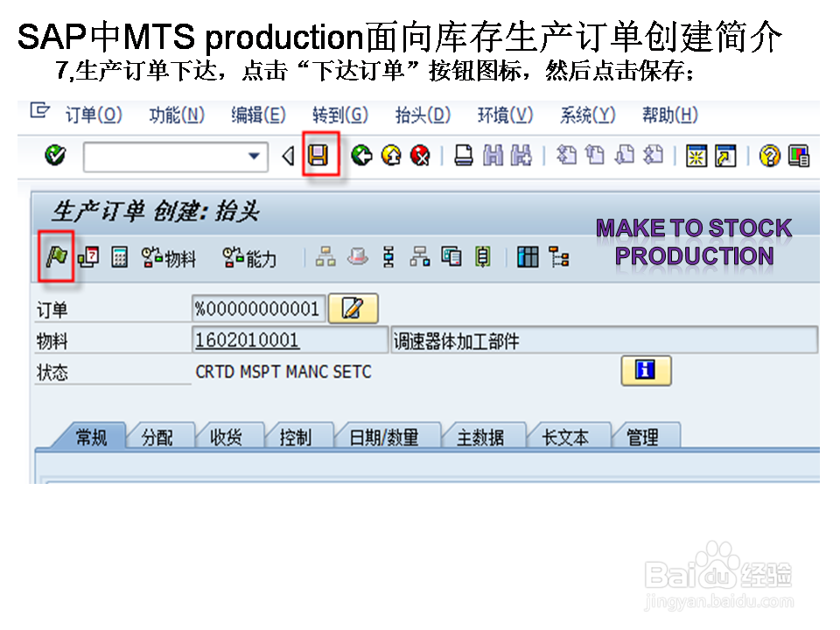Screen dimensions: 840x630
Task: Click the icon right of the release flag
Action: (x=88, y=257)
